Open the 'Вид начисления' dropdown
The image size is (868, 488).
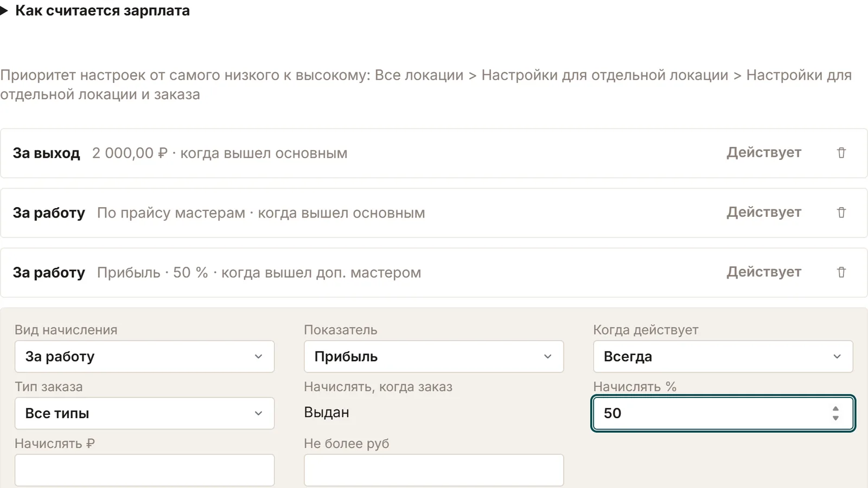click(144, 356)
